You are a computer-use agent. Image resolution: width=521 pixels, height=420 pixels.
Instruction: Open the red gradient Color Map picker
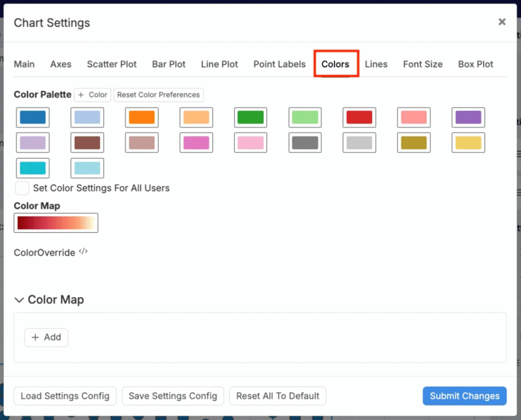click(x=56, y=223)
